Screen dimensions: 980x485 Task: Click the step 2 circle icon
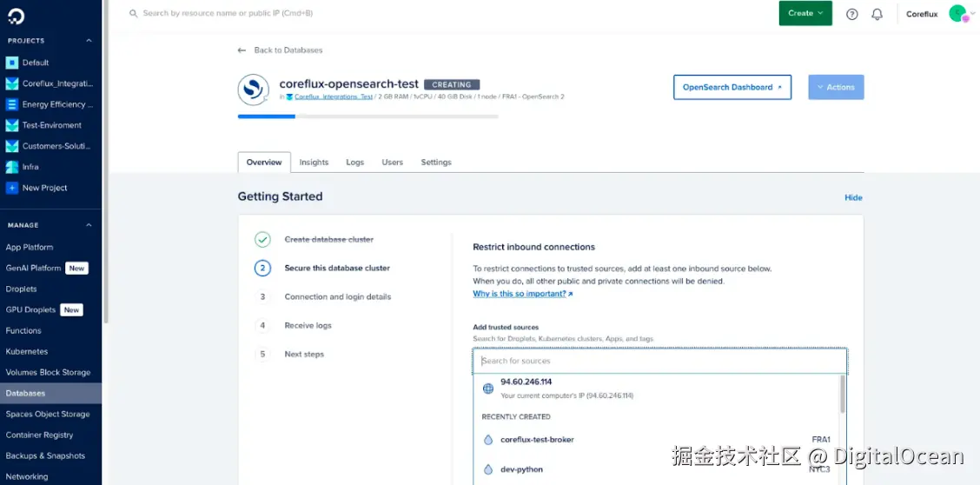262,268
